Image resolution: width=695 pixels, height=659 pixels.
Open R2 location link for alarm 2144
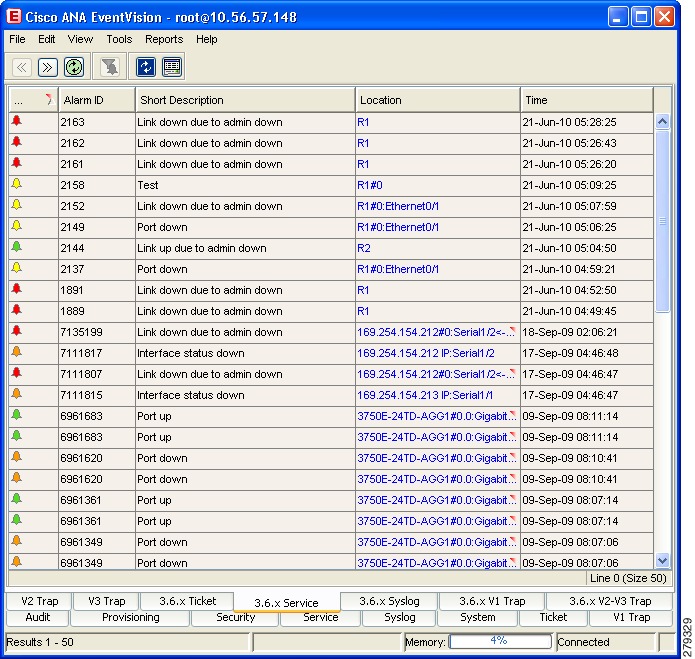coord(363,248)
